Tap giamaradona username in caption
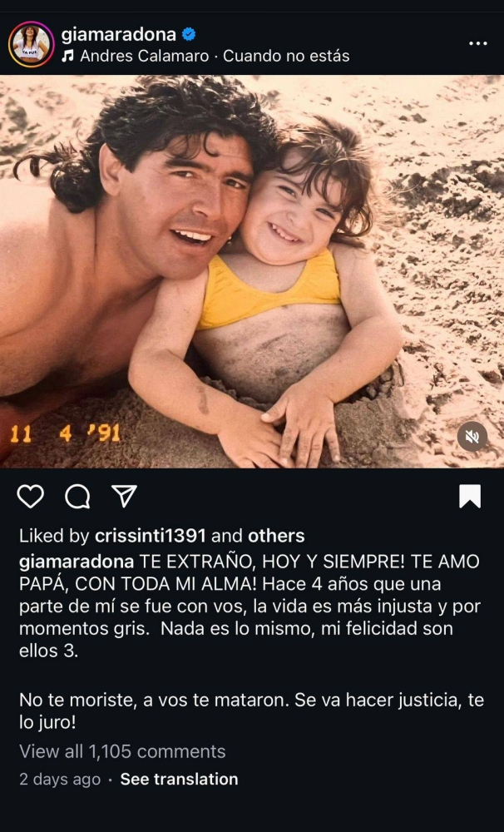The width and height of the screenshot is (504, 832). [x=77, y=562]
